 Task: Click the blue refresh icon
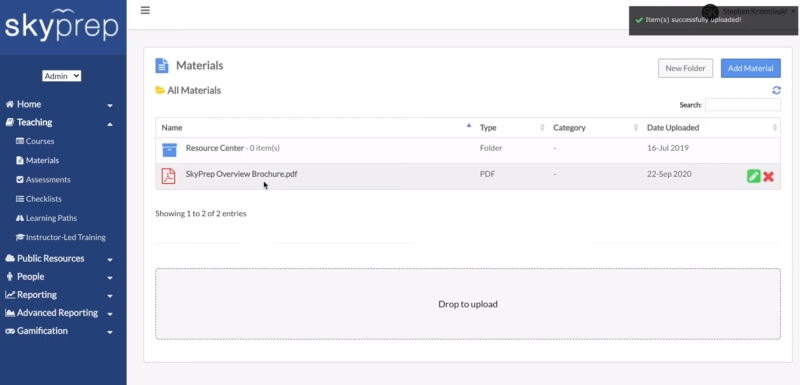(x=776, y=90)
